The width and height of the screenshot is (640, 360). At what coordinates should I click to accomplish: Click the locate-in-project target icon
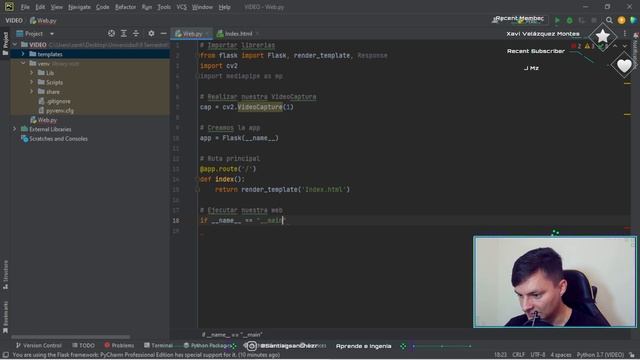pos(111,33)
